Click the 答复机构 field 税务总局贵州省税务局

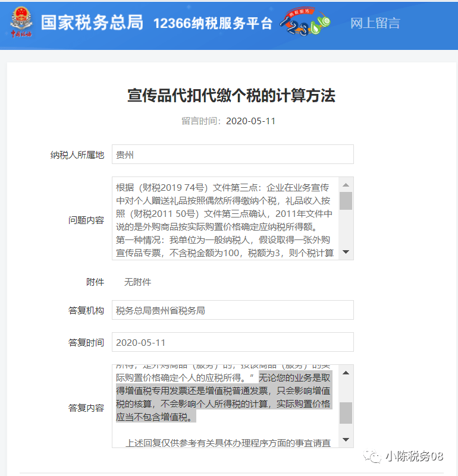click(x=233, y=310)
